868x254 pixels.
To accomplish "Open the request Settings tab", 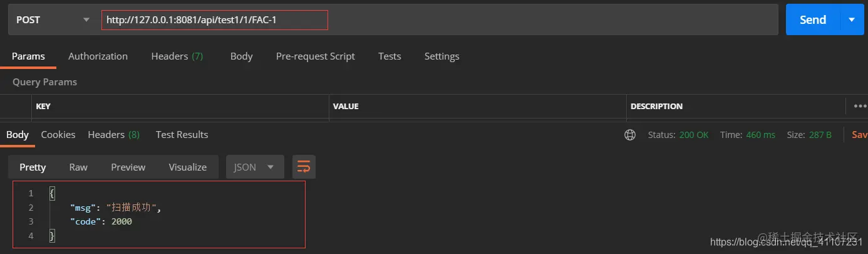I will click(442, 56).
